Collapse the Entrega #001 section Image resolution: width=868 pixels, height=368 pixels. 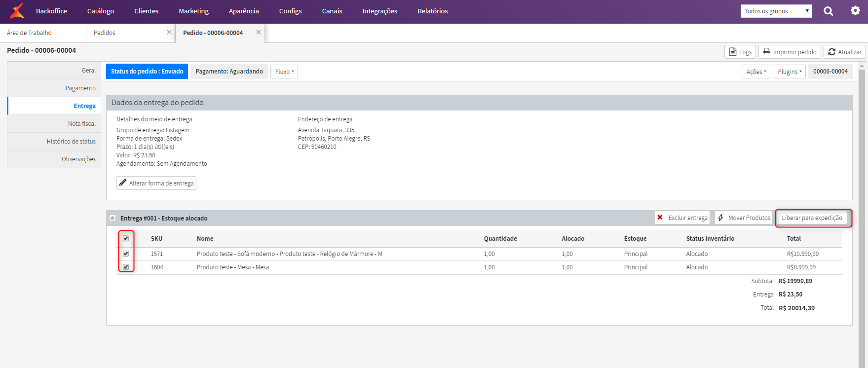113,218
